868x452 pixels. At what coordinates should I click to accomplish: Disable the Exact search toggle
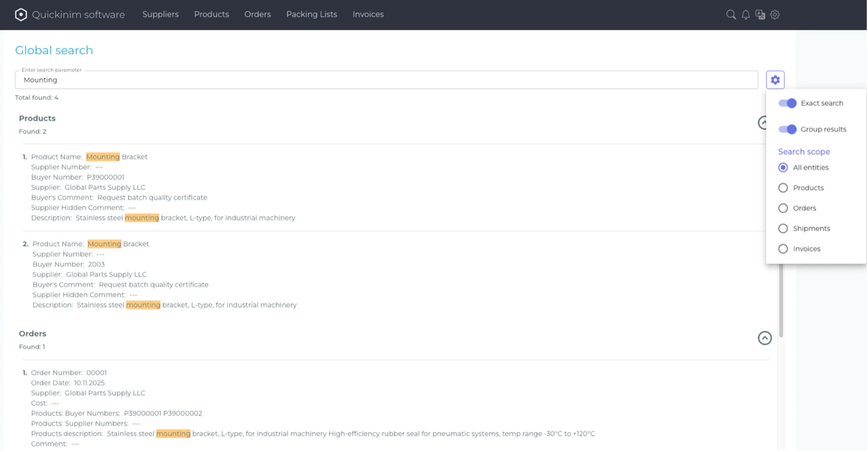[x=787, y=103]
